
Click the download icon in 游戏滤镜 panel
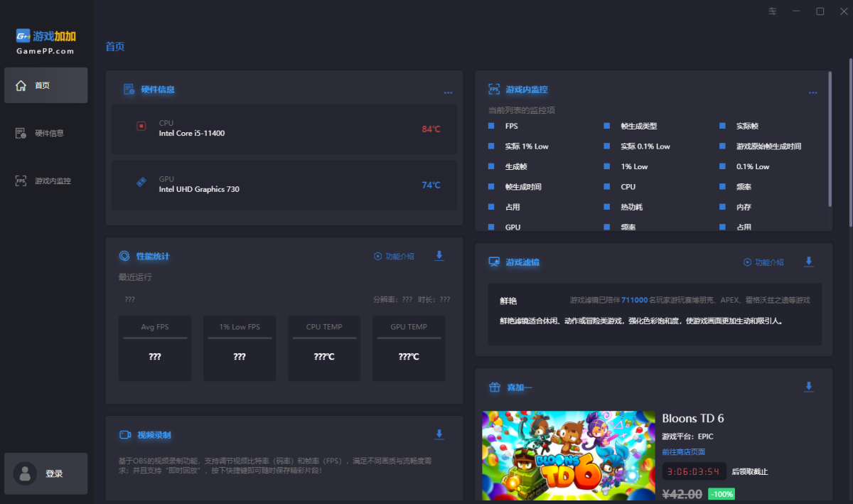tap(808, 262)
